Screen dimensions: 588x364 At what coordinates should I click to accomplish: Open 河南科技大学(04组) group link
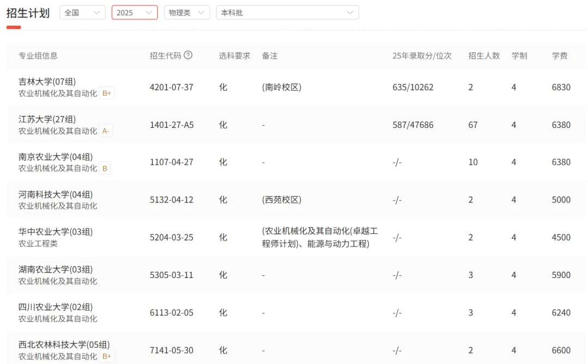pos(56,194)
